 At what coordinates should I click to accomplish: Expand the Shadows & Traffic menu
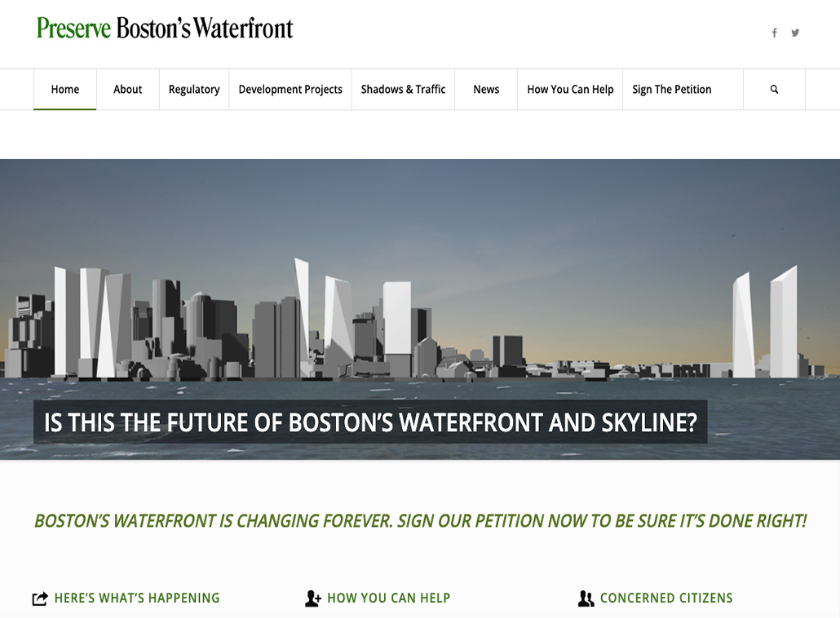[403, 90]
